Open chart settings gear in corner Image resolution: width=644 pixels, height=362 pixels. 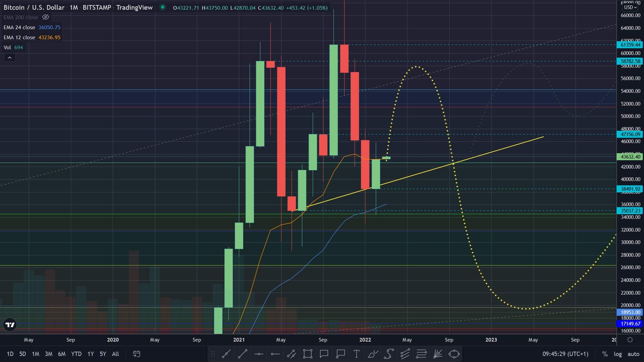coord(630,340)
